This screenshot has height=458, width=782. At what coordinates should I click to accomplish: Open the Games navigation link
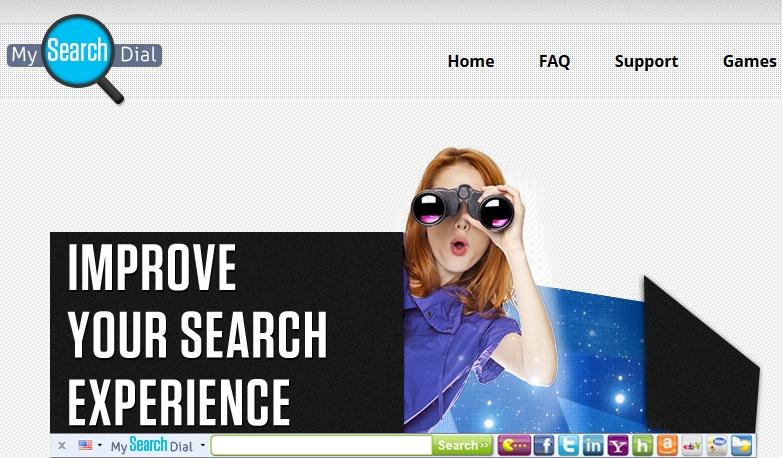pos(749,61)
